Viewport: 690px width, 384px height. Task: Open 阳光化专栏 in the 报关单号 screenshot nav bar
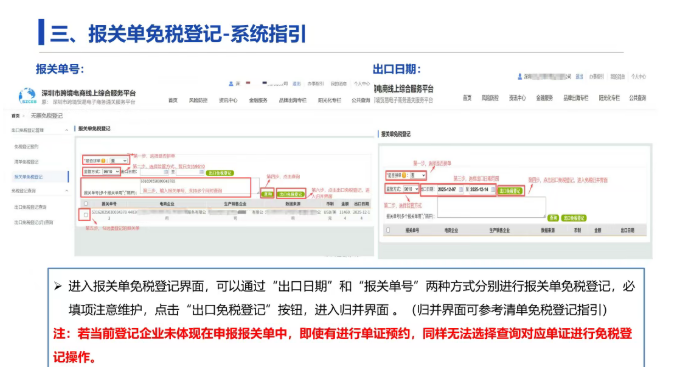click(330, 100)
